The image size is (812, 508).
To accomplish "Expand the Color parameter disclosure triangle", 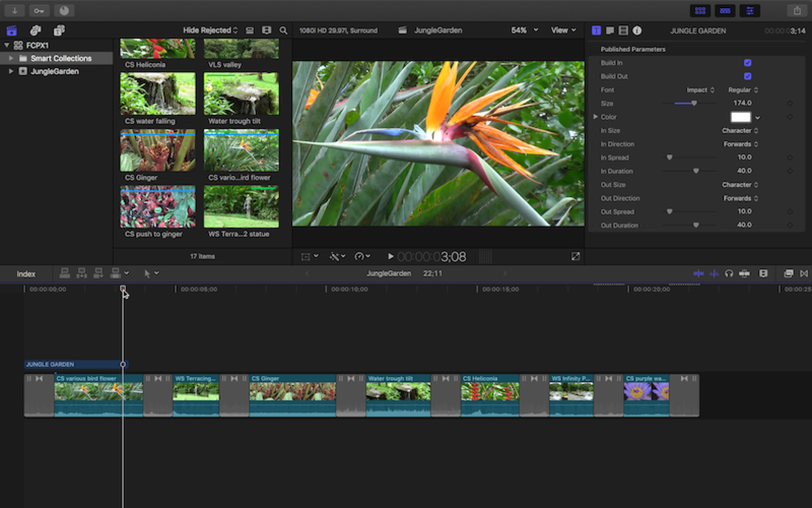I will pos(595,117).
